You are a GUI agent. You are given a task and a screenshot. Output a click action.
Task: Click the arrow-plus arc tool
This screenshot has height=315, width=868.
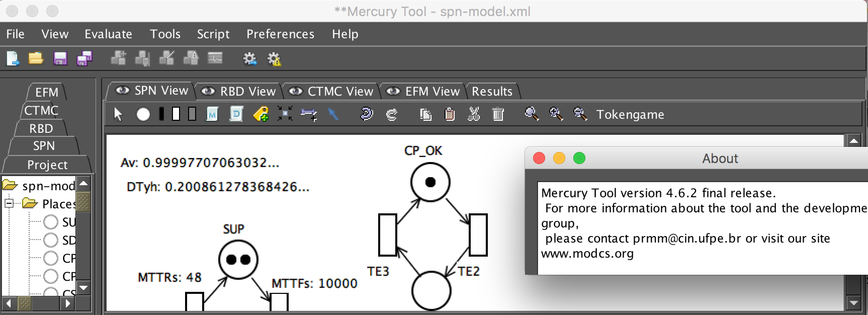309,115
